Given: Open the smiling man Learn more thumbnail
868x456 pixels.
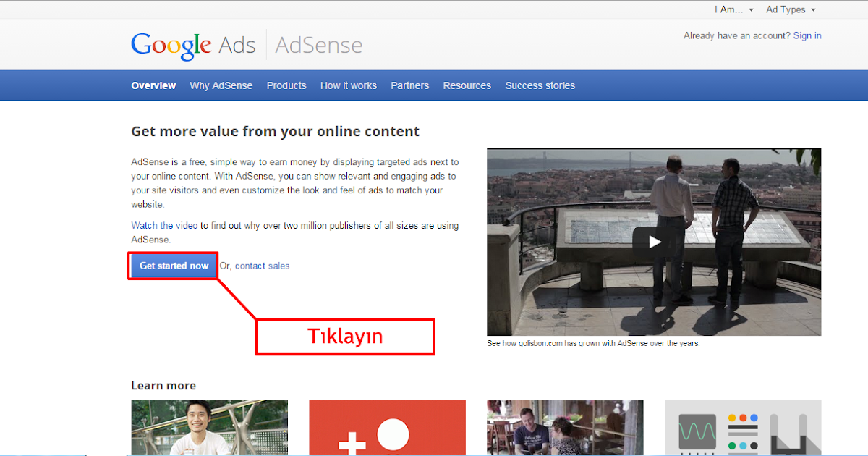Looking at the screenshot, I should pyautogui.click(x=209, y=427).
